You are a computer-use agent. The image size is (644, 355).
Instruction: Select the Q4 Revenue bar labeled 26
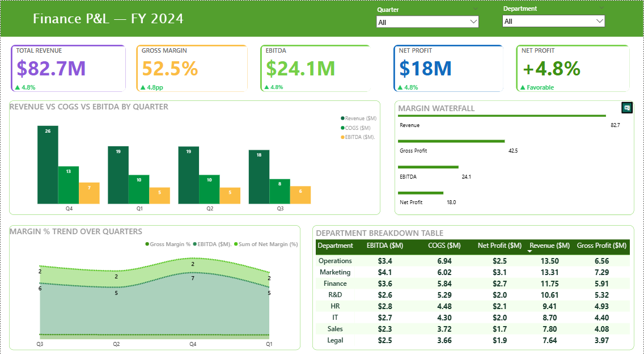click(48, 164)
